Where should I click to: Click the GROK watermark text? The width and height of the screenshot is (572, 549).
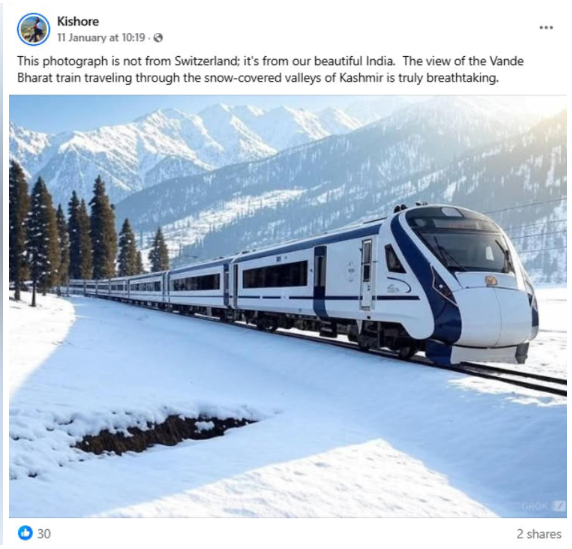click(x=535, y=506)
